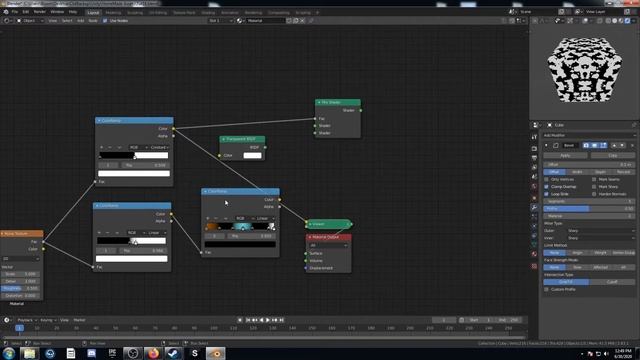Toggle Bevel modifier render visibility
This screenshot has width=640, height=360.
coord(586,145)
